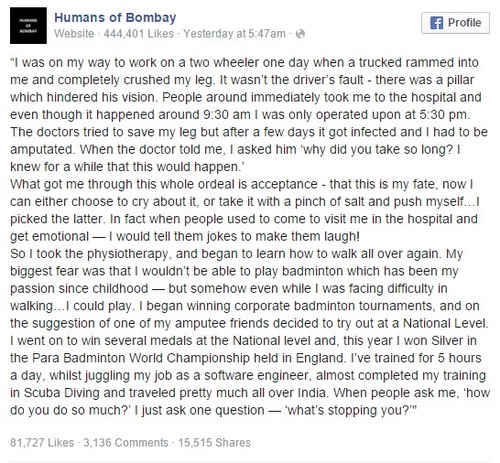Click the Facebook f logo icon
The width and height of the screenshot is (500, 463).
tap(436, 23)
